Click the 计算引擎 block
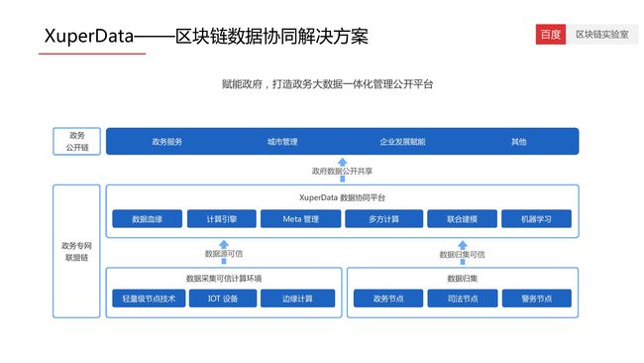Viewport: 644px width, 363px height. (222, 219)
